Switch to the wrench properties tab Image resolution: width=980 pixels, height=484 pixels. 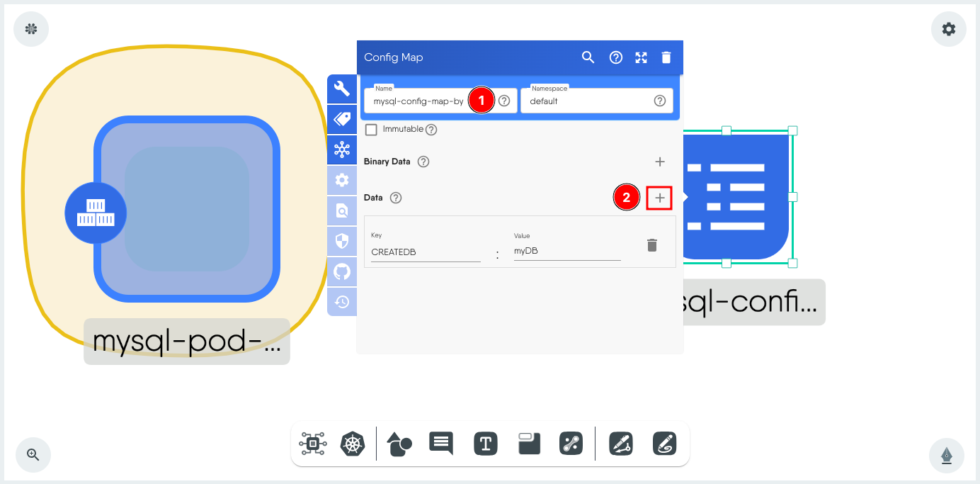click(x=342, y=89)
